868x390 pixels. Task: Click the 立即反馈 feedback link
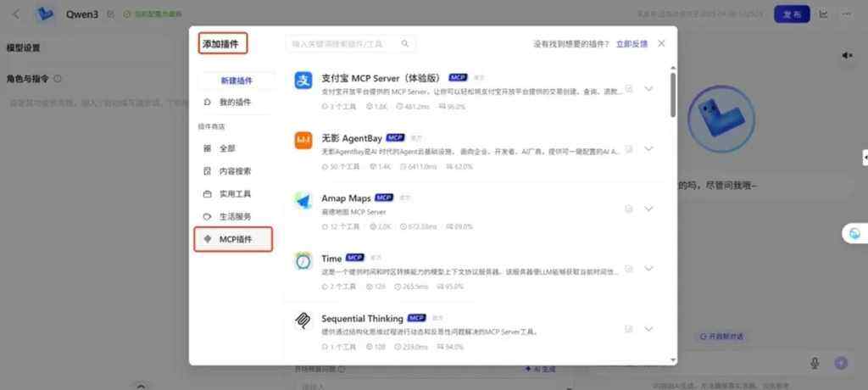(x=632, y=44)
